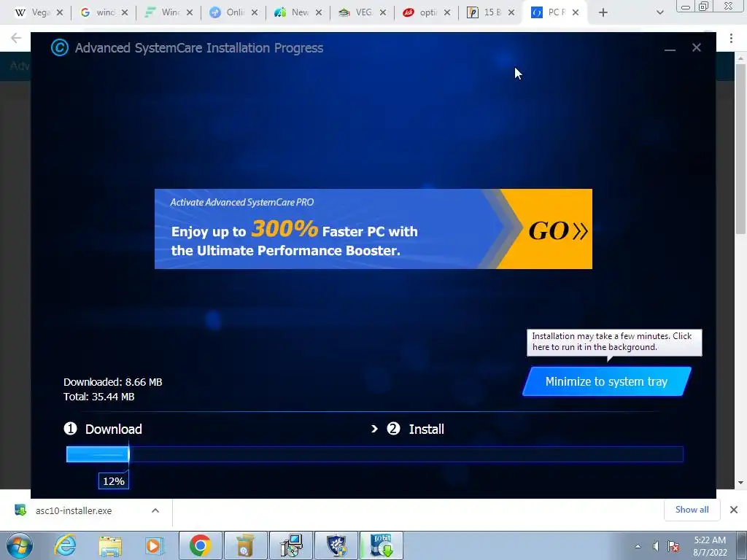Close the downloads bar
The image size is (747, 560).
pos(734,510)
